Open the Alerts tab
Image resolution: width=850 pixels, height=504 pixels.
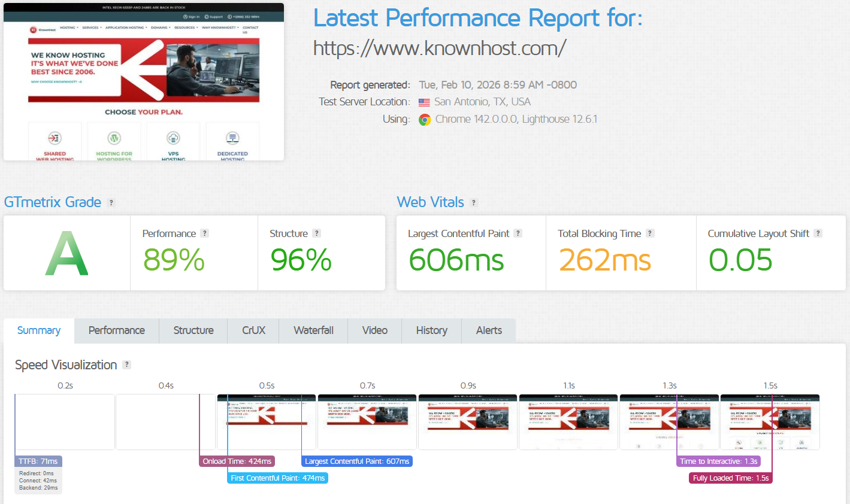click(489, 330)
